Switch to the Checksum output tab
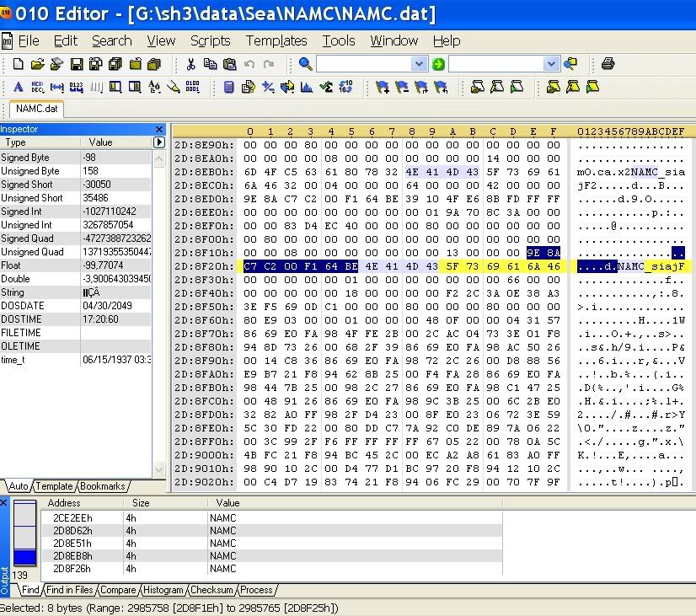 [x=211, y=590]
